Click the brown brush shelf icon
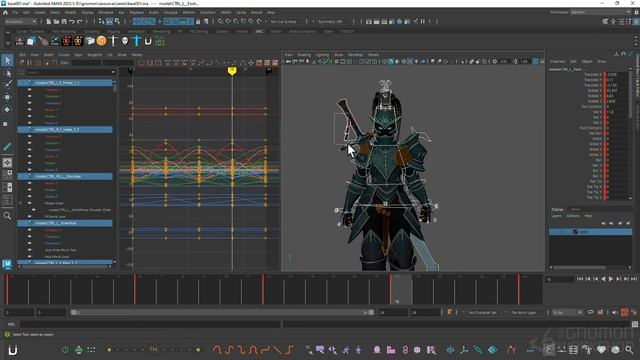 [43, 41]
